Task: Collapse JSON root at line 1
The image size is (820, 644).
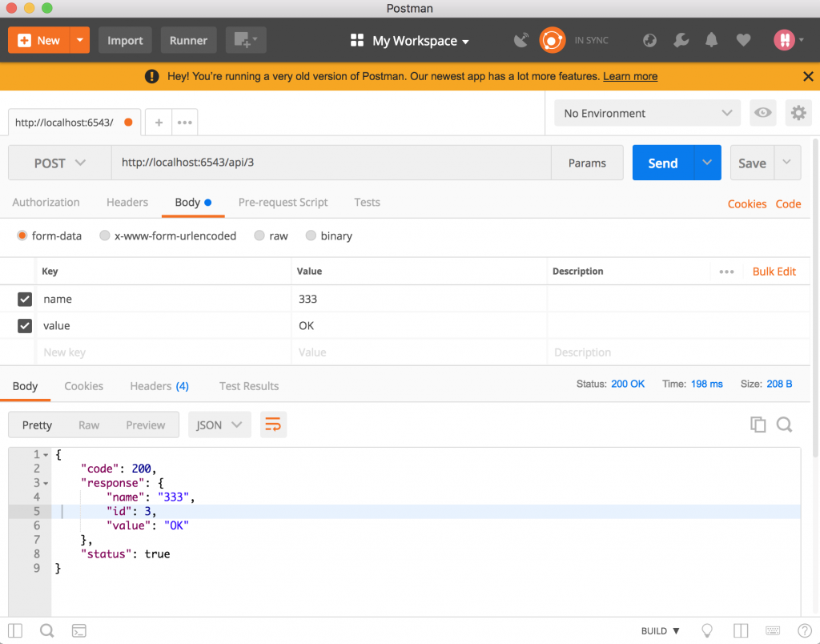Action: (46, 455)
